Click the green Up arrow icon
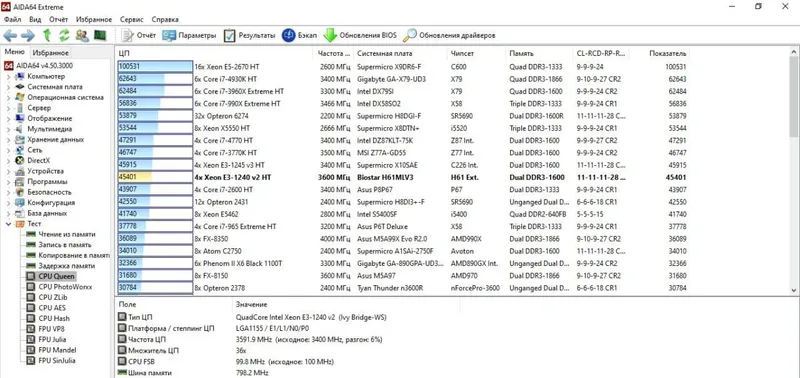Image resolution: width=800 pixels, height=378 pixels. click(x=47, y=35)
